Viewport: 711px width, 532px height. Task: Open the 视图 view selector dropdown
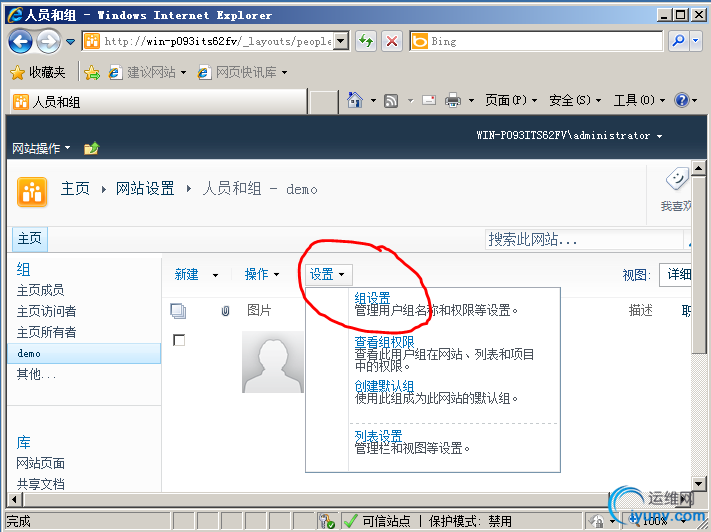[x=676, y=274]
